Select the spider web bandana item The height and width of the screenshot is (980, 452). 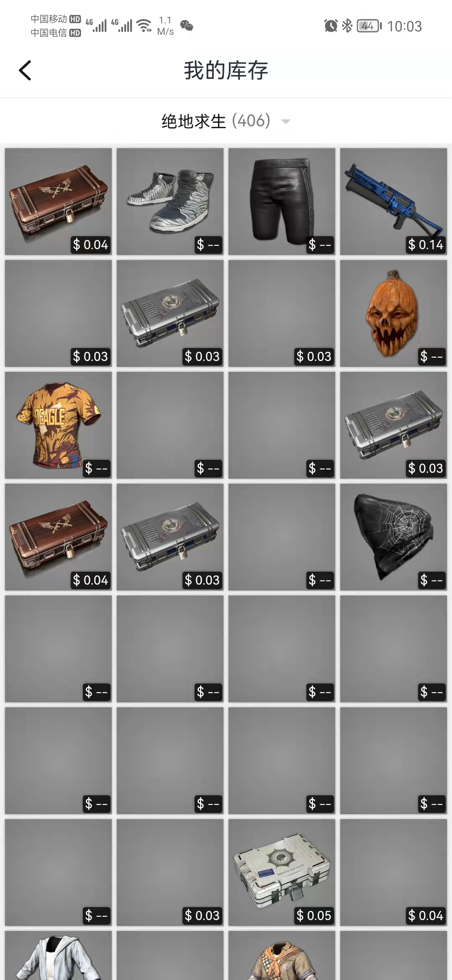[x=393, y=537]
